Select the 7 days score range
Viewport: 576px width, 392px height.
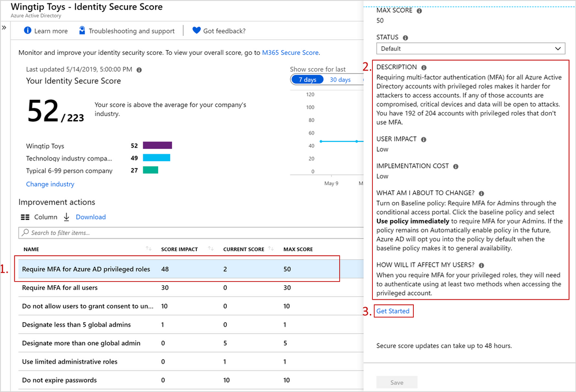(x=307, y=80)
